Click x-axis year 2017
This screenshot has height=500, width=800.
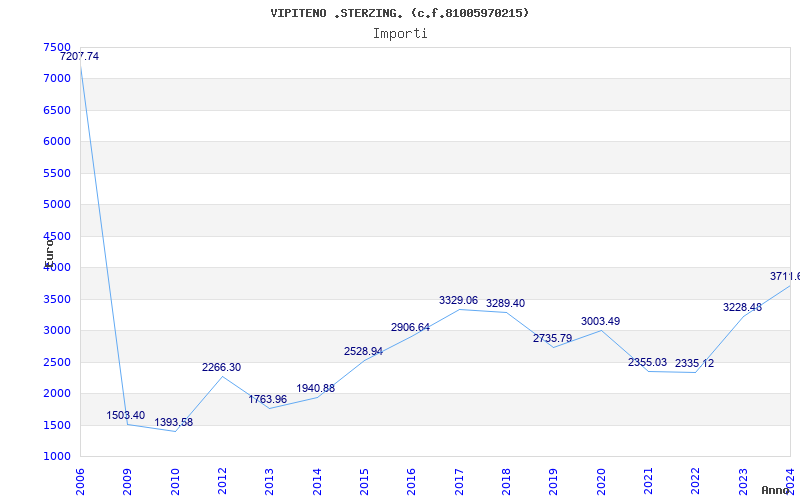(459, 482)
